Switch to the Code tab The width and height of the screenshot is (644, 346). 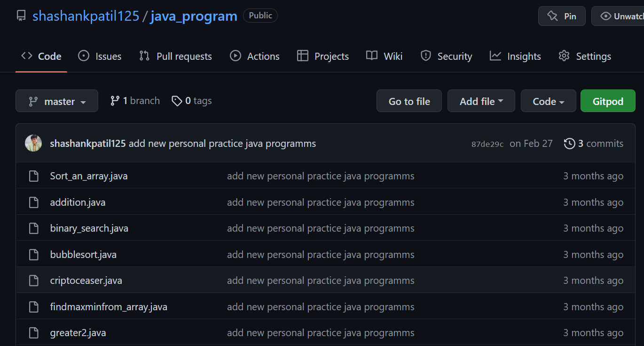[x=41, y=56]
